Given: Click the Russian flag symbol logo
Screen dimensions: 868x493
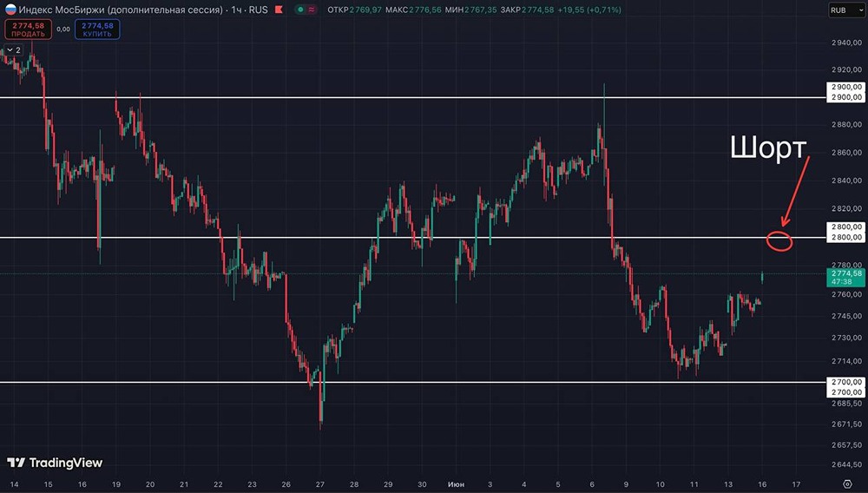Looking at the screenshot, I should (x=10, y=10).
